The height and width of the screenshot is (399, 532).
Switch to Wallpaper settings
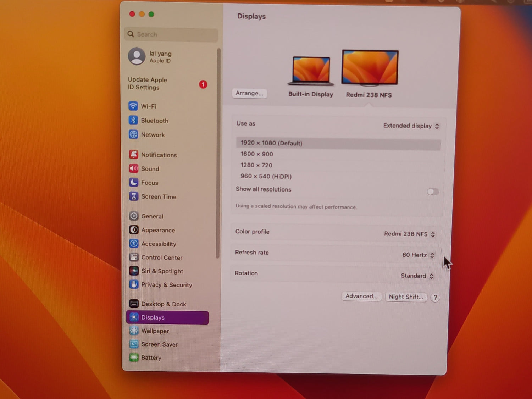coord(154,331)
